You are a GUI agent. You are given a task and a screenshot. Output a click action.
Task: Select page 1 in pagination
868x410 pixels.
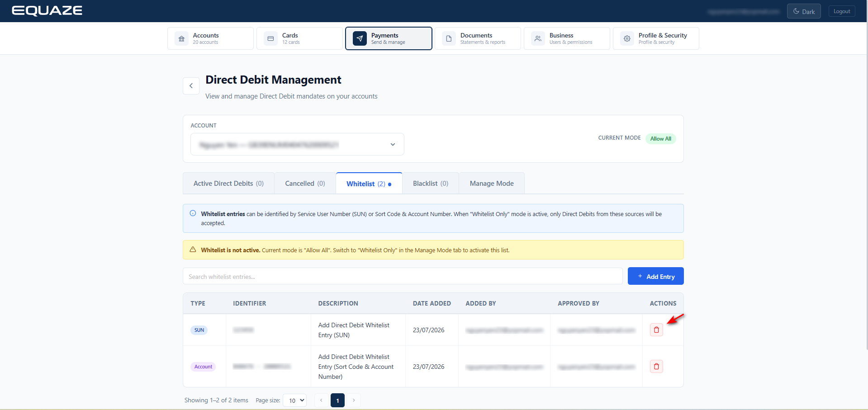tap(337, 401)
